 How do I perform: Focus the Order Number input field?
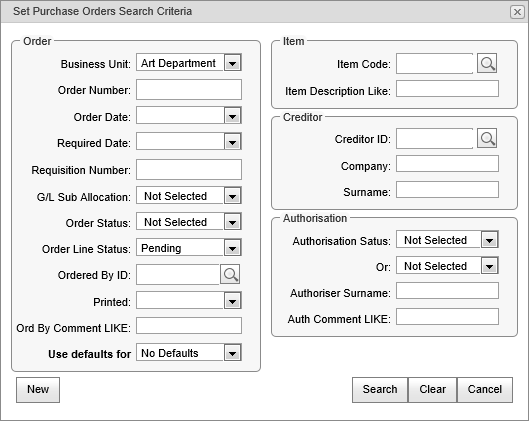(x=189, y=89)
